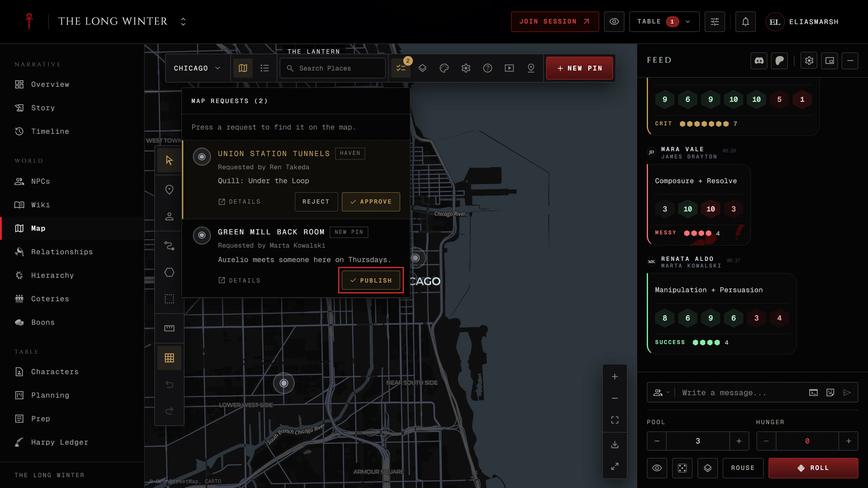Open the map palette theme icon
The image size is (868, 488).
(444, 68)
